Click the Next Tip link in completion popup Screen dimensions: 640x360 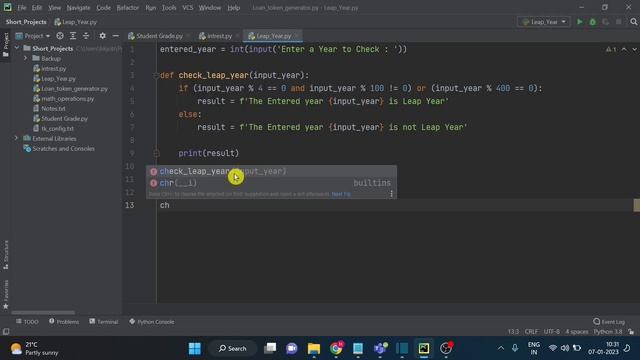[341, 194]
